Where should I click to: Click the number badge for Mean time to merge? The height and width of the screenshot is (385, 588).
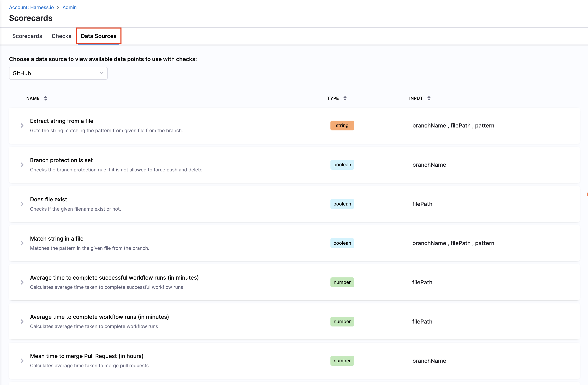click(x=342, y=361)
